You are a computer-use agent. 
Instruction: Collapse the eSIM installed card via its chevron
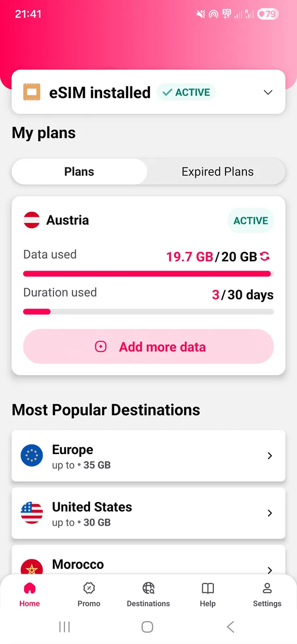[x=268, y=92]
